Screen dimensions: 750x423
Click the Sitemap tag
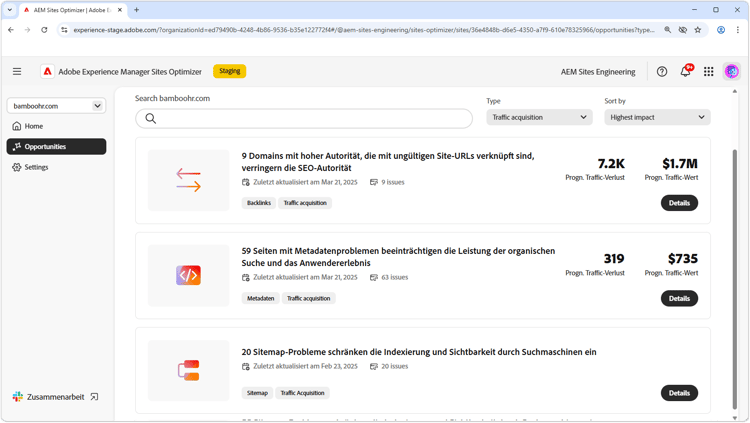[x=257, y=393]
